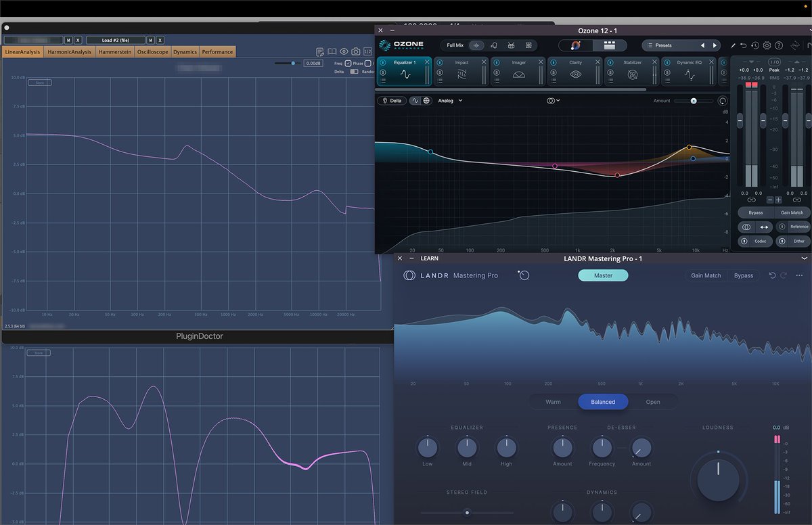Screen dimensions: 812x525
Task: Link the Ozone input gain channels
Action: coord(752,200)
